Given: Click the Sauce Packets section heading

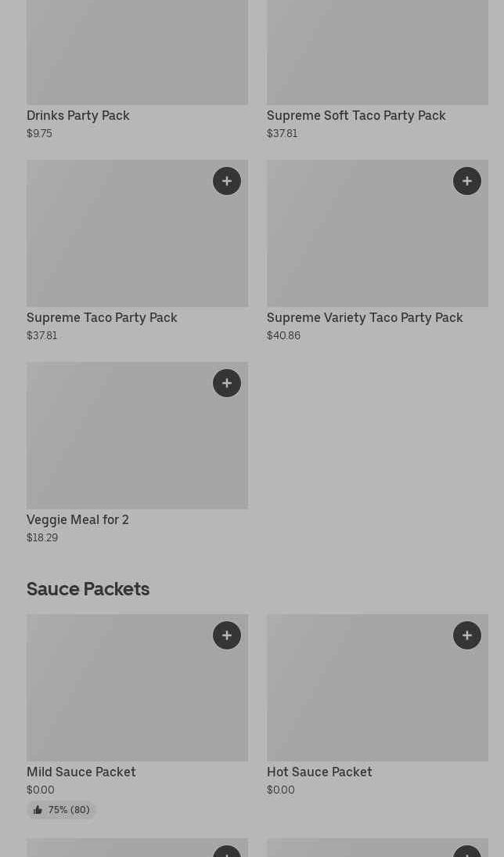Looking at the screenshot, I should pos(88,589).
